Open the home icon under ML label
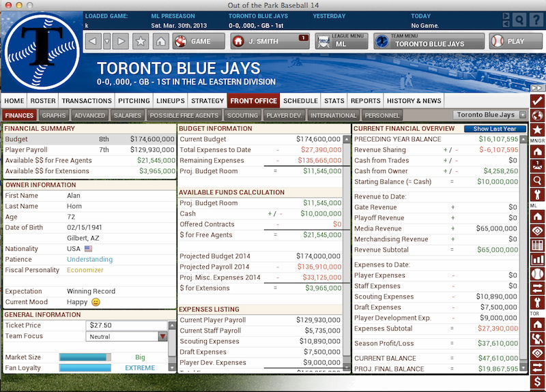The image size is (546, 392). coord(537,216)
